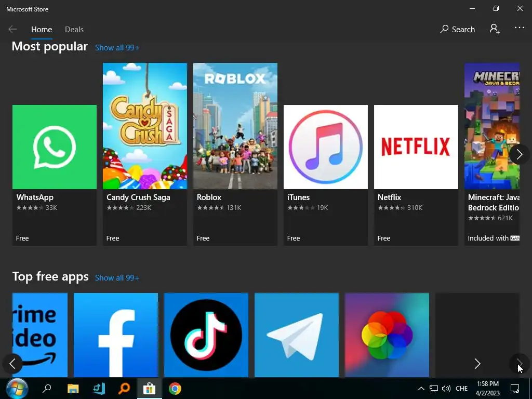Open the colorful flower photos app tile
Viewport: 532px width, 399px height.
[387, 335]
